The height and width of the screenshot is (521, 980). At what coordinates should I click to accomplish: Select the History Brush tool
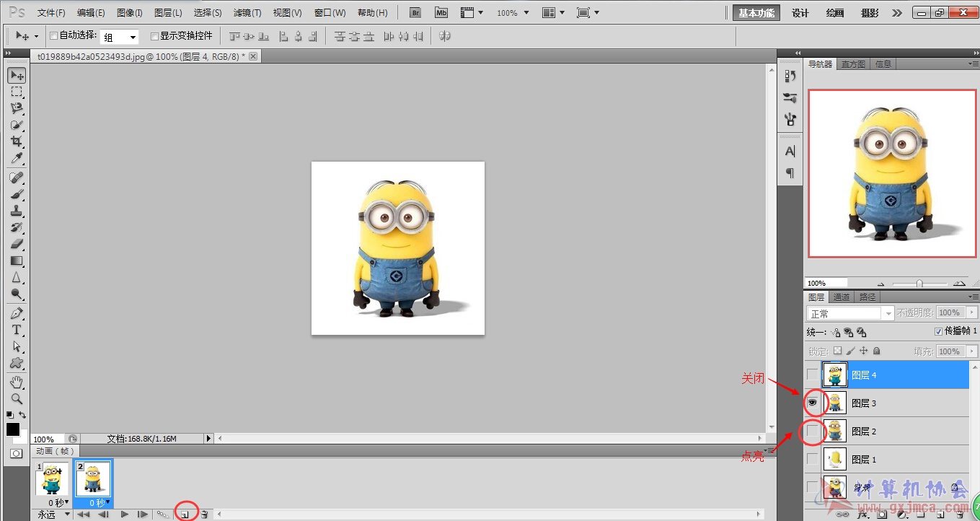[x=17, y=227]
